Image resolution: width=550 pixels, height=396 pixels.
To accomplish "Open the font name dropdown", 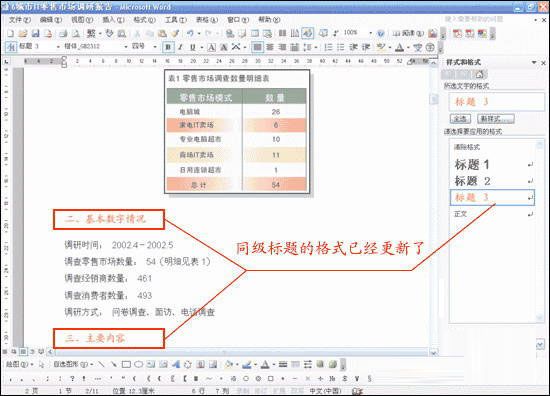I will [126, 47].
